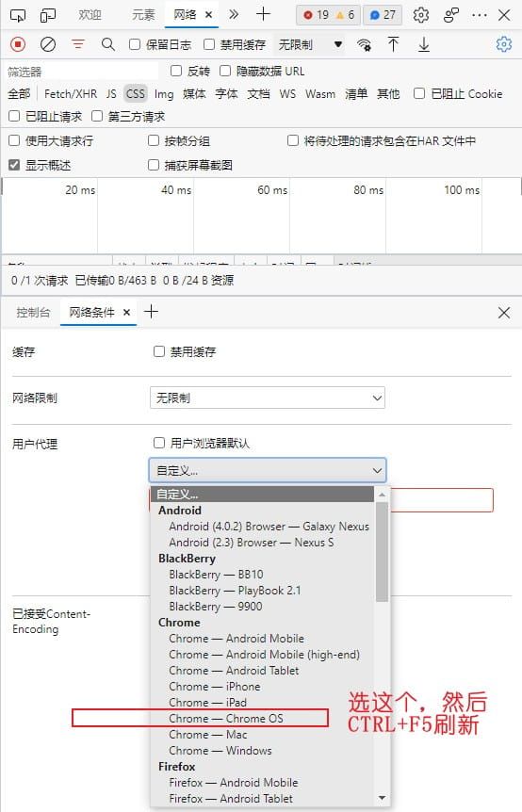This screenshot has height=812, width=522.
Task: Open network panel settings blue gear
Action: point(503,44)
